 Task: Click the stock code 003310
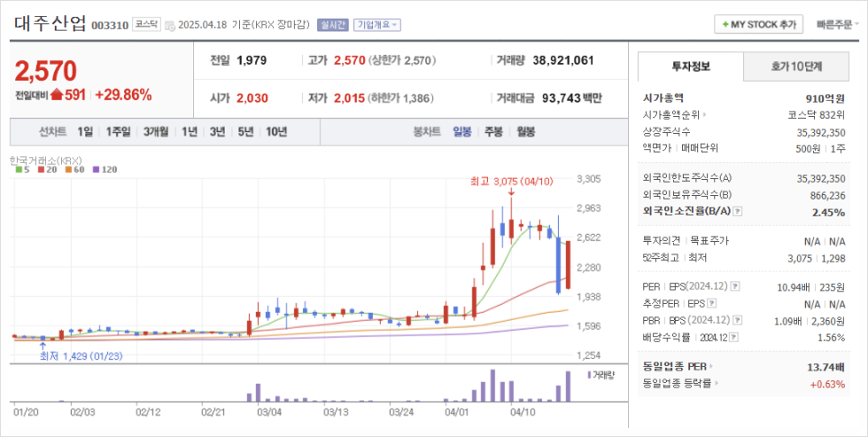(110, 25)
